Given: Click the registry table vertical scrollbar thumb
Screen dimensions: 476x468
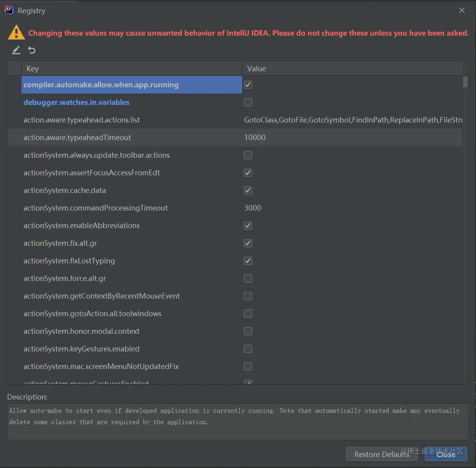Looking at the screenshot, I should pos(465,82).
